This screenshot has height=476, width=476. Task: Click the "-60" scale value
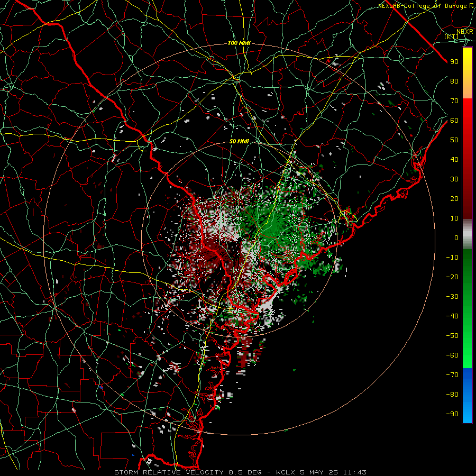452,355
